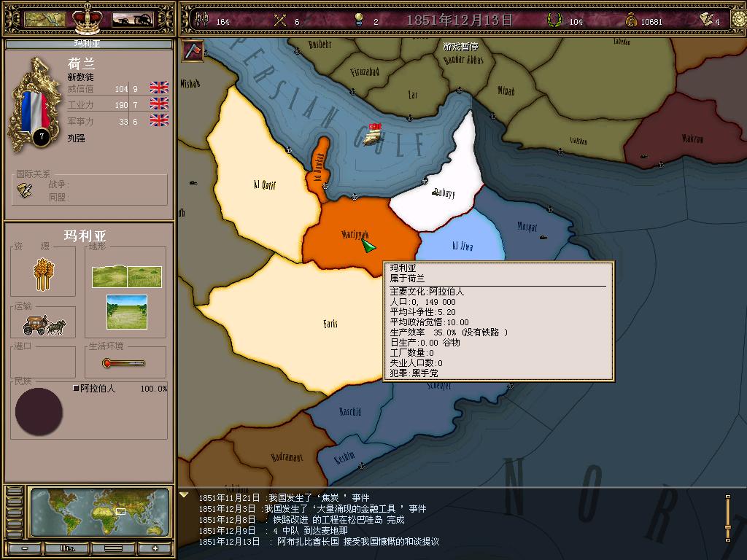Click log entry about 铁路改进 in 松巴哇岛
747x560 pixels.
coord(301,519)
